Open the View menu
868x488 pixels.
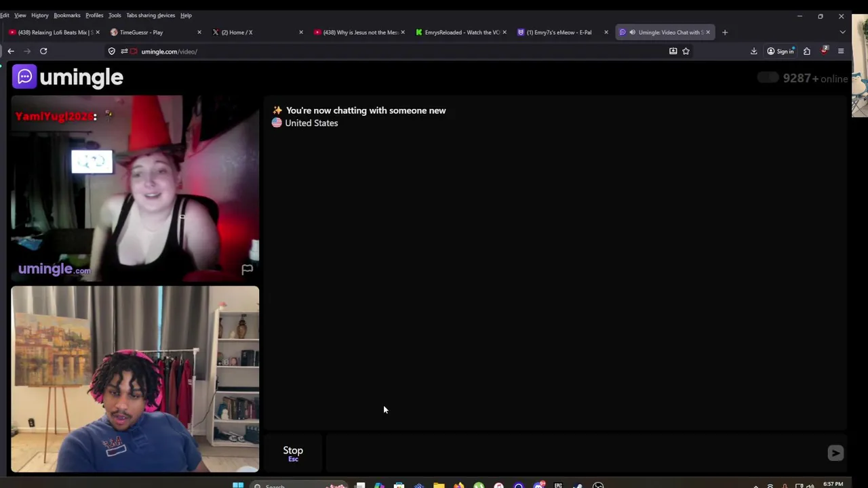[x=20, y=15]
